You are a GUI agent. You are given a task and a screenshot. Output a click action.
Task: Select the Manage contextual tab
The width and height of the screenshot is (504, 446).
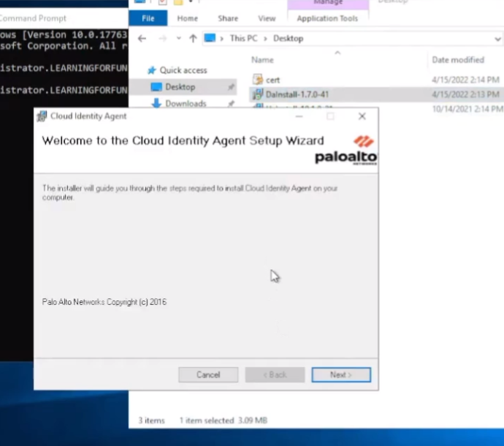(x=328, y=3)
